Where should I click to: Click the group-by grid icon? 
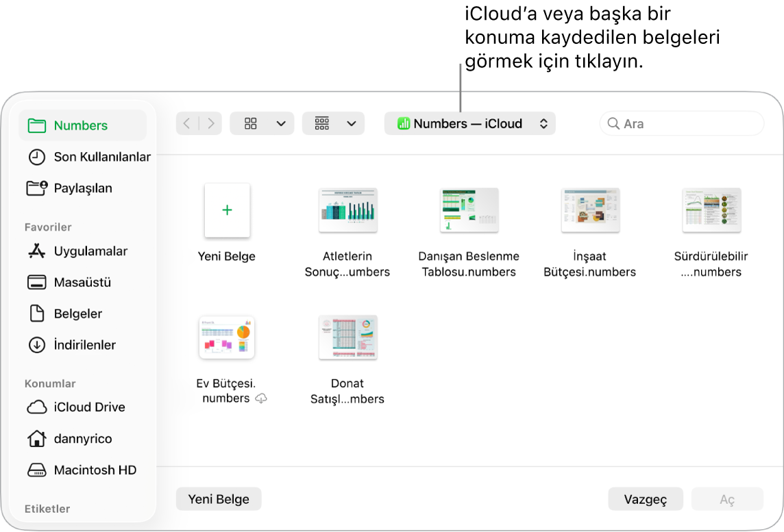pos(322,123)
